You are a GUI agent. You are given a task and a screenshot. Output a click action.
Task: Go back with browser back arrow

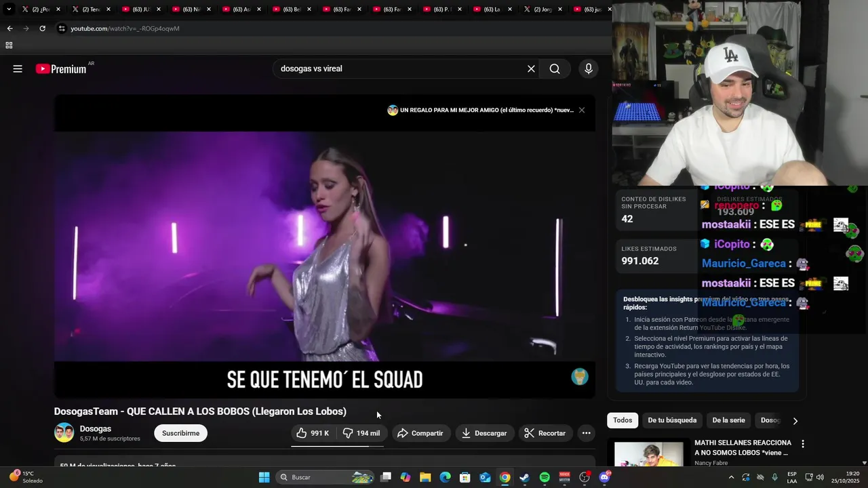(x=9, y=28)
